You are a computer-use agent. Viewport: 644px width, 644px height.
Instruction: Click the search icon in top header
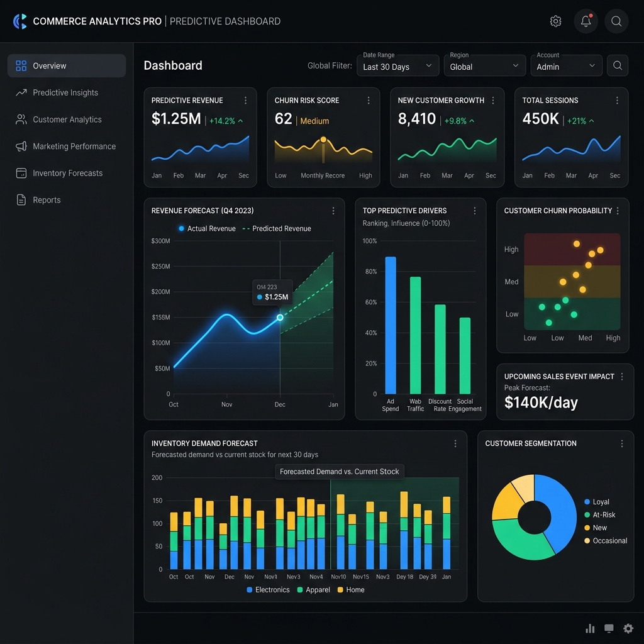[616, 21]
